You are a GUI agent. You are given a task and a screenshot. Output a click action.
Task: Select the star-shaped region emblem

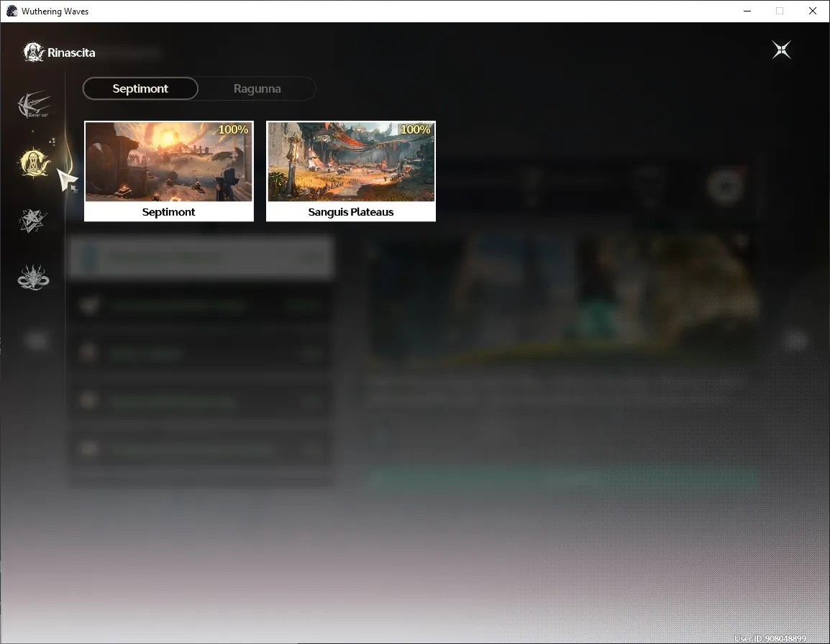[x=33, y=221]
